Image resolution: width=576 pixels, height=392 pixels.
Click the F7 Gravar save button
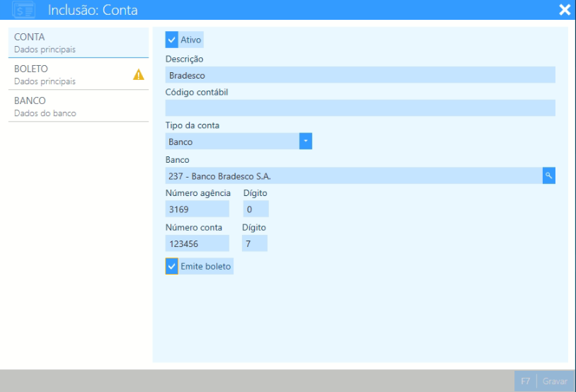pyautogui.click(x=544, y=381)
